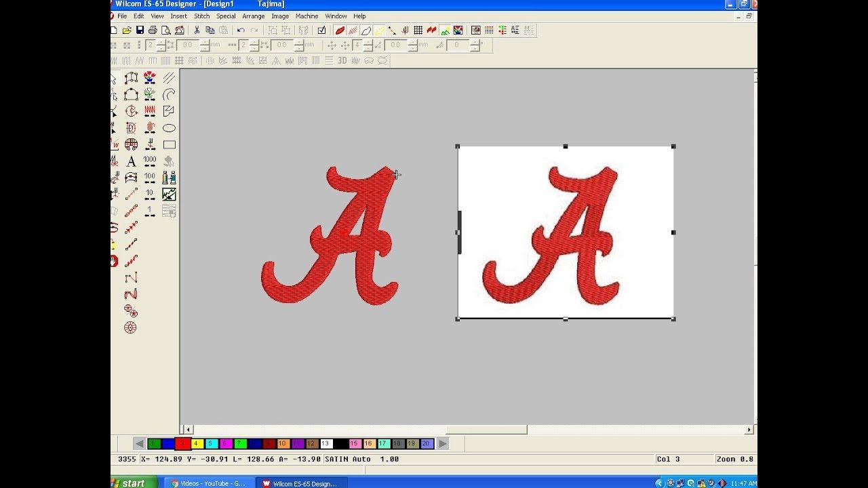The width and height of the screenshot is (868, 488).
Task: Toggle the colorful image display icon
Action: pyautogui.click(x=458, y=30)
